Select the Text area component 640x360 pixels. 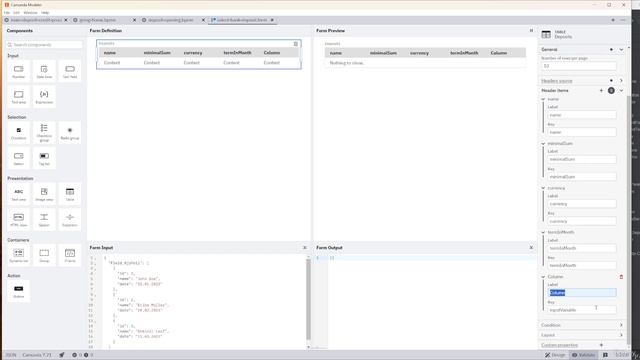18,97
